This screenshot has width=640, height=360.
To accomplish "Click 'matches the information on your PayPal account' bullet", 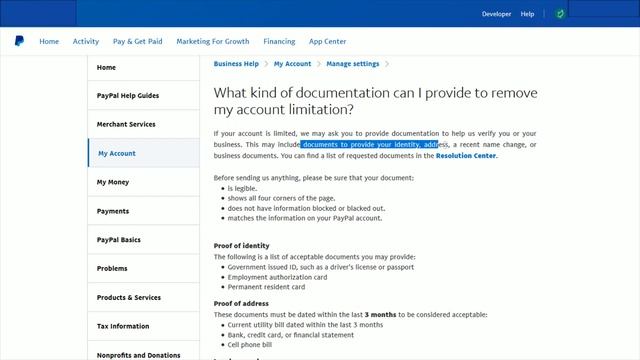I will pos(305,218).
